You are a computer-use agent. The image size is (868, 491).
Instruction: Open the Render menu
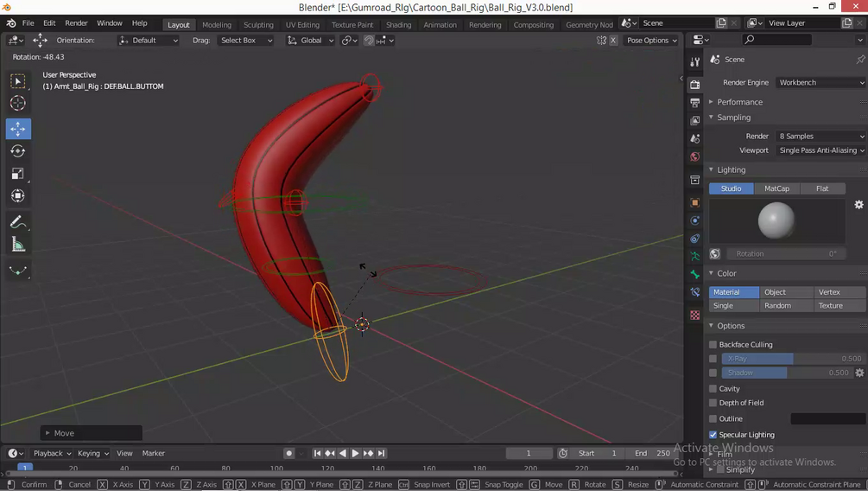coord(76,23)
